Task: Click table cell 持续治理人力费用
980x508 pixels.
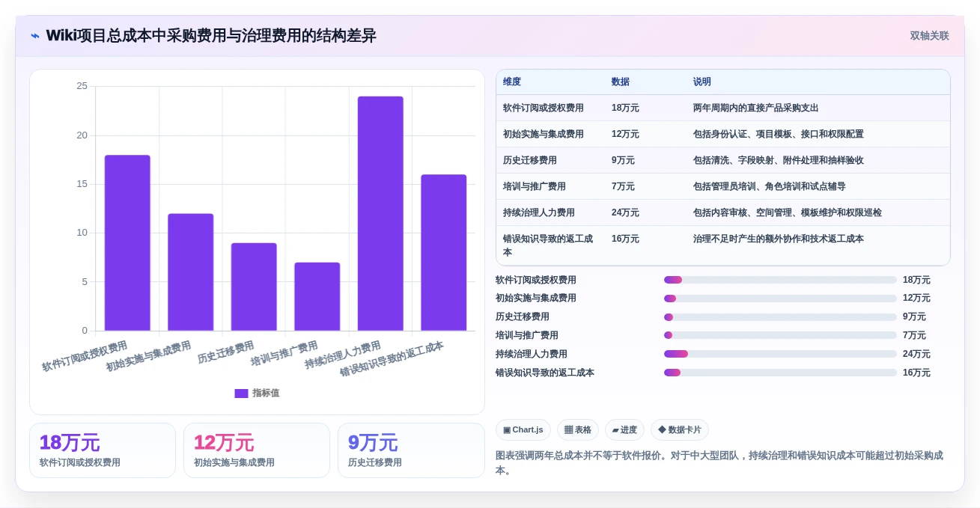Action: (x=539, y=212)
